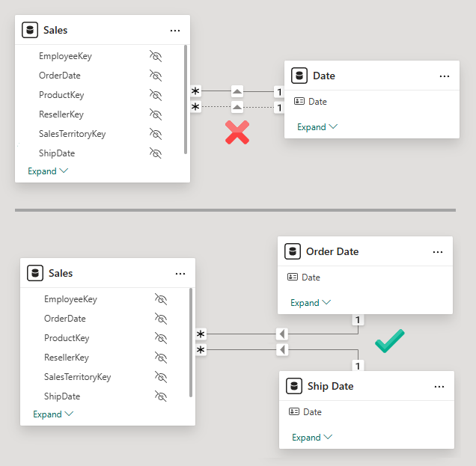Image resolution: width=476 pixels, height=466 pixels.
Task: Click the one (1) marker above the Ship Date table
Action: point(358,366)
